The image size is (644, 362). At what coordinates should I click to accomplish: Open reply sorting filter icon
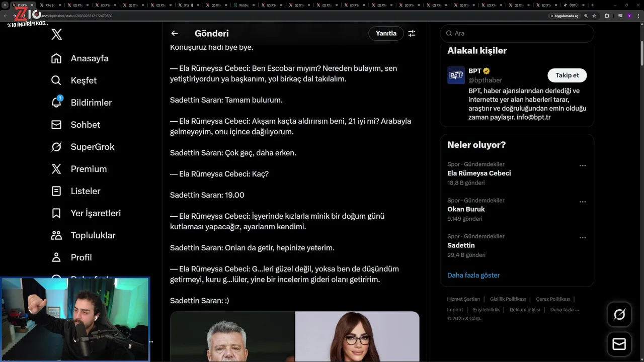click(x=412, y=33)
